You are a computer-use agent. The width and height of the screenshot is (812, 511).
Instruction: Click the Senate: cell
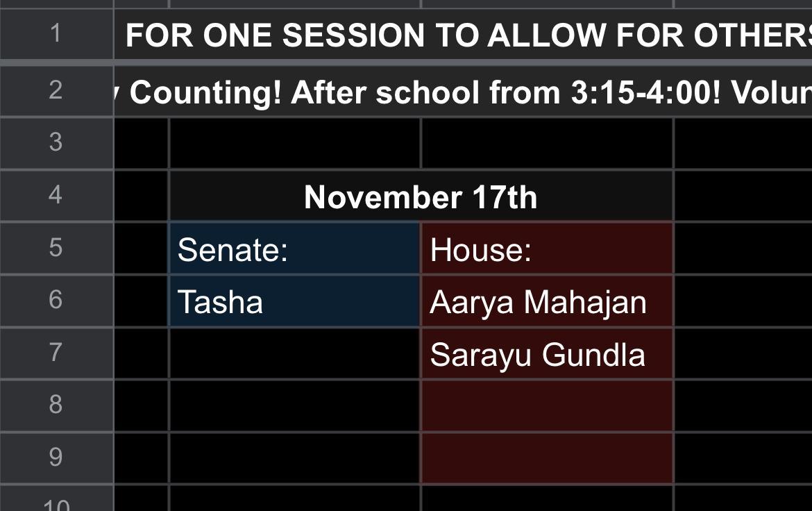pyautogui.click(x=294, y=249)
